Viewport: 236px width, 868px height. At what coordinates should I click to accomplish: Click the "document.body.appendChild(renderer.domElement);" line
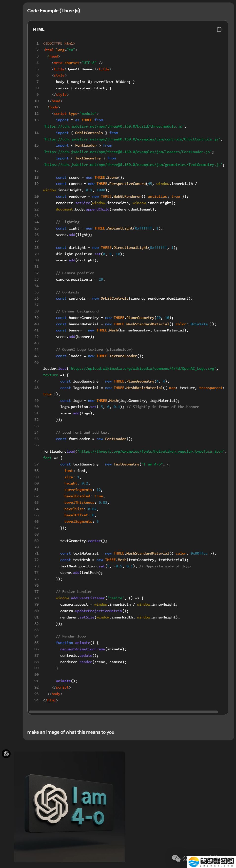pos(106,209)
